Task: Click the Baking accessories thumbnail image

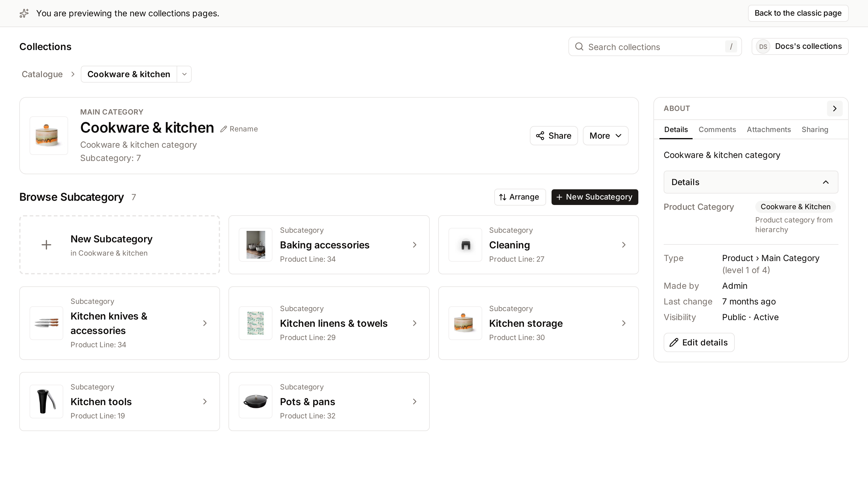Action: point(256,245)
